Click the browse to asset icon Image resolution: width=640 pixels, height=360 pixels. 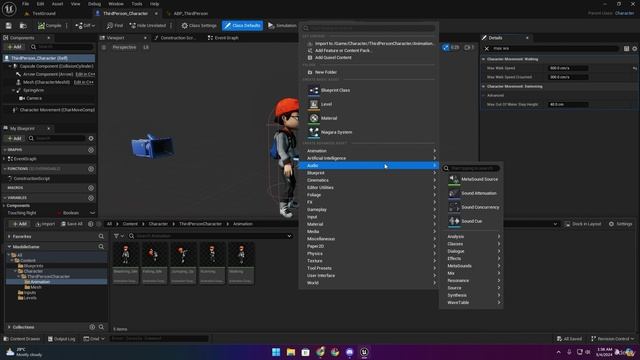(23, 26)
